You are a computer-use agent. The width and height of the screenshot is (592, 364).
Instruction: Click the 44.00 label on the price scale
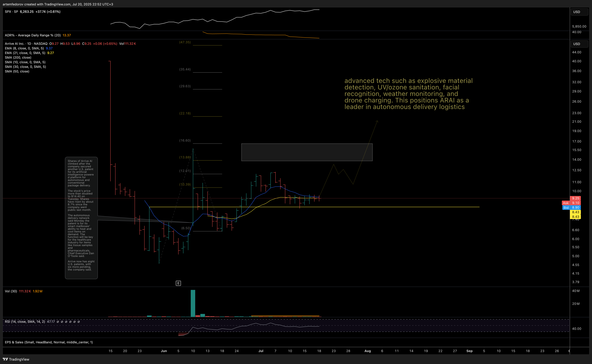point(577,52)
